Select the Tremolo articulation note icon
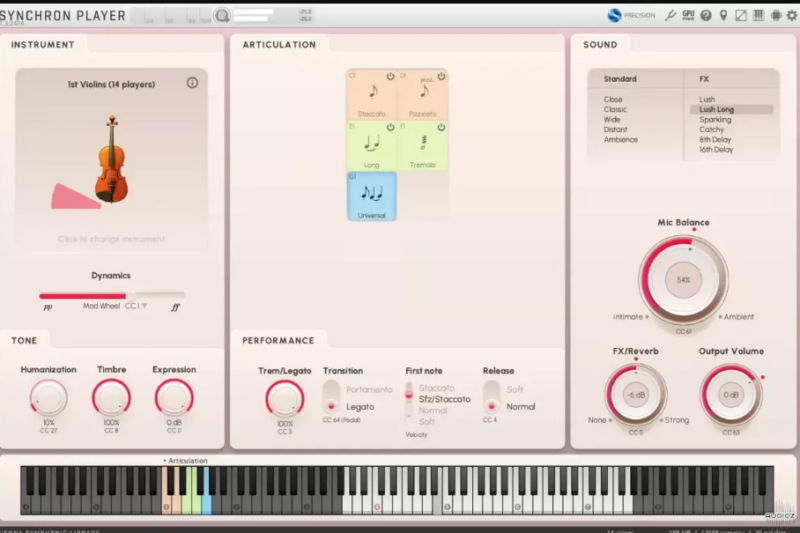 pos(423,142)
